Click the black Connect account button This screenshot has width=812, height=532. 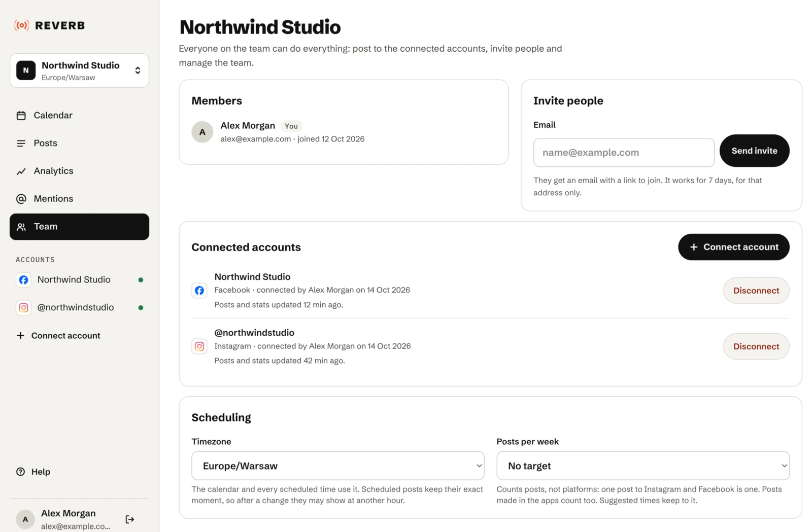pos(733,247)
